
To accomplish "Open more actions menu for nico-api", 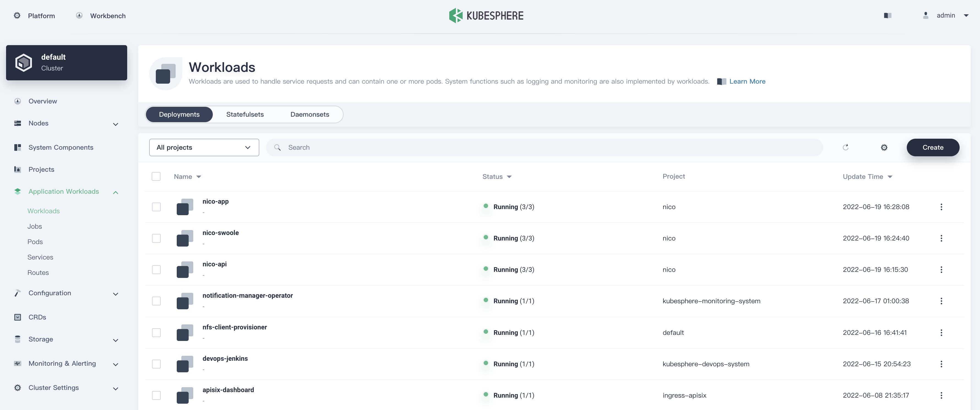I will (x=941, y=270).
